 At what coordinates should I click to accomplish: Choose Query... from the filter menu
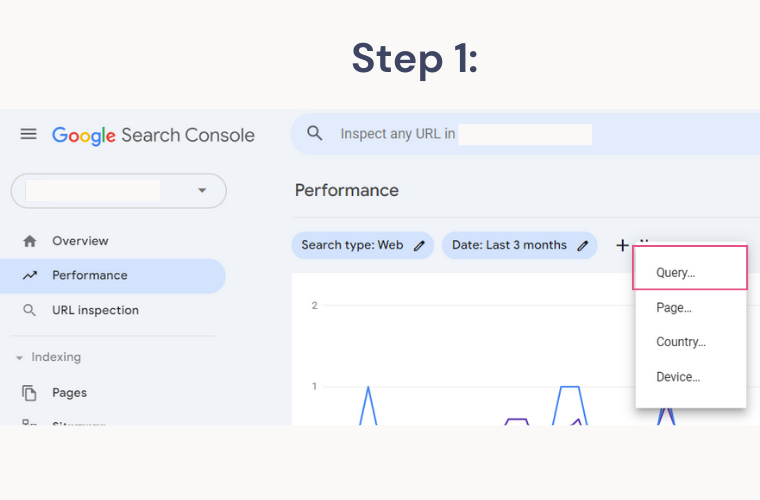[690, 273]
